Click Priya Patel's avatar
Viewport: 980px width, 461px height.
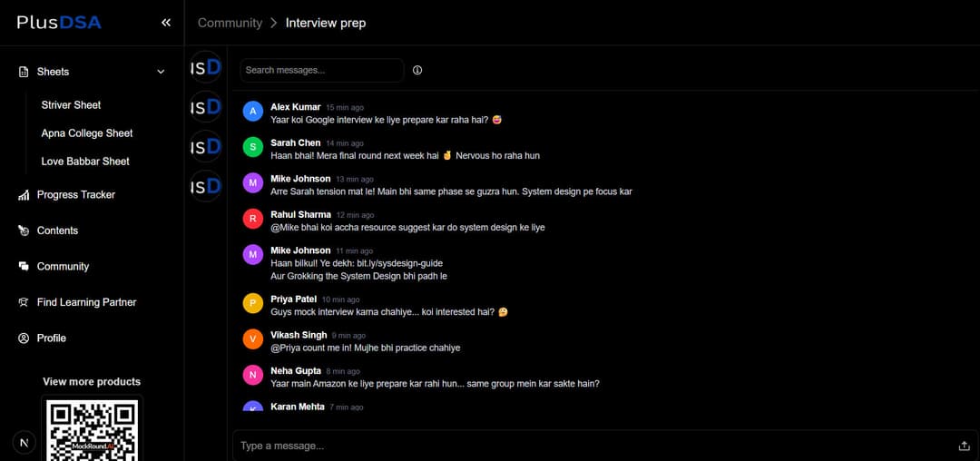point(252,304)
